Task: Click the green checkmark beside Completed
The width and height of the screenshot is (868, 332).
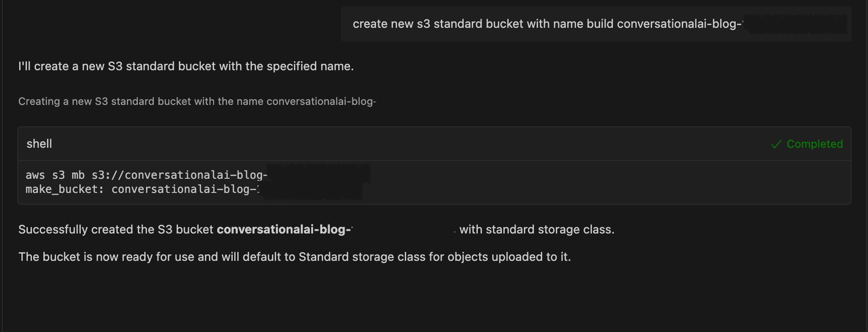Action: (x=776, y=144)
